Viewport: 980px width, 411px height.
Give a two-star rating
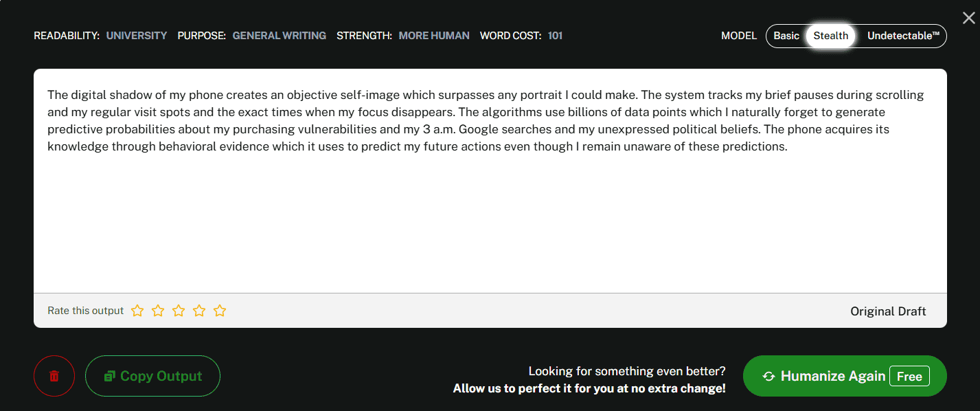pos(158,311)
